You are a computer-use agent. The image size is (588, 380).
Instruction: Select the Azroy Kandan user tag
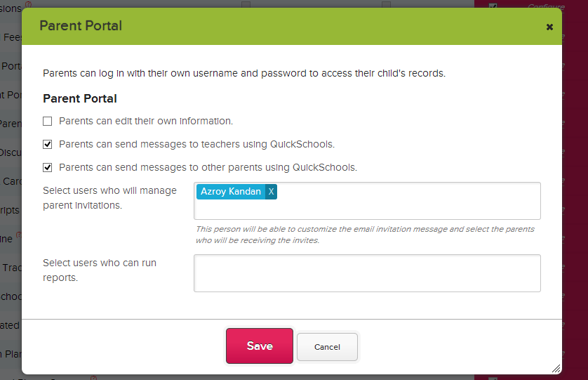point(230,192)
